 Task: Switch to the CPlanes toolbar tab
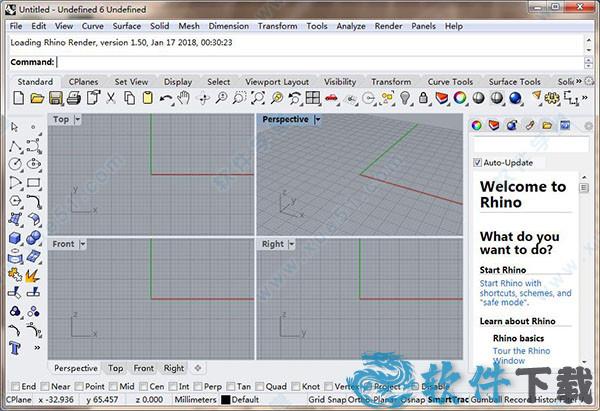(83, 82)
